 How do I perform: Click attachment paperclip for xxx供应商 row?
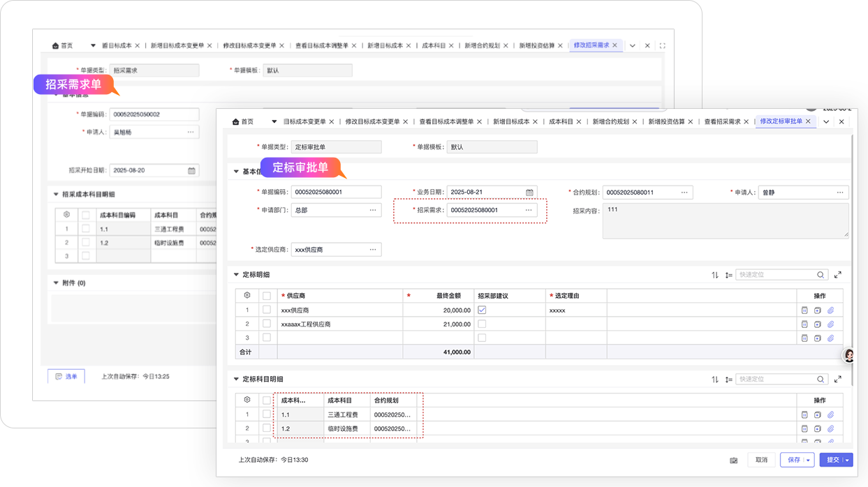[x=831, y=310]
